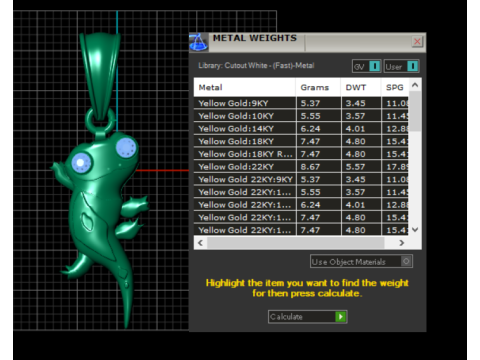
Task: Click the 6.24 grams value for 14KY
Action: tap(310, 129)
